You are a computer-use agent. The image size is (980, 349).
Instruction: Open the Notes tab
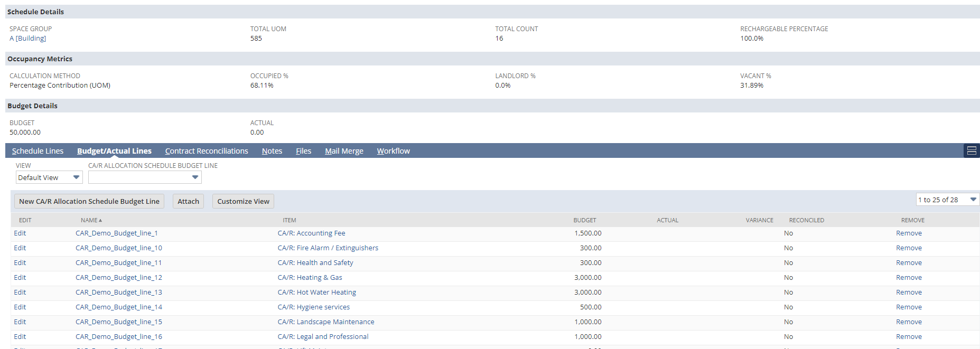pyautogui.click(x=272, y=151)
